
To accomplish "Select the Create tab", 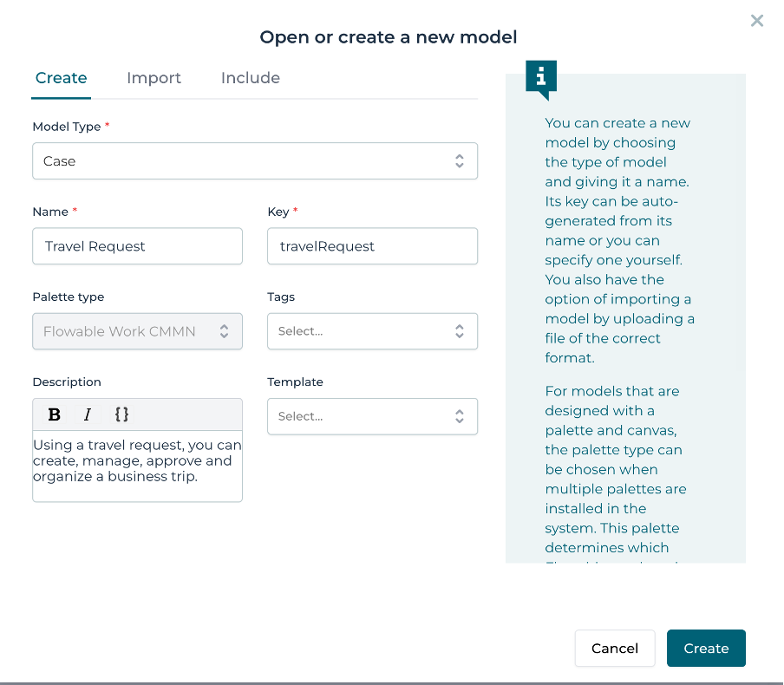I will pos(61,78).
